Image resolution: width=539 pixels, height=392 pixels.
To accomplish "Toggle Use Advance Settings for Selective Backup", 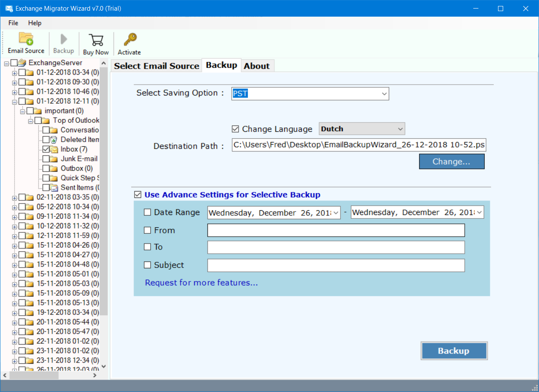I will pyautogui.click(x=137, y=195).
